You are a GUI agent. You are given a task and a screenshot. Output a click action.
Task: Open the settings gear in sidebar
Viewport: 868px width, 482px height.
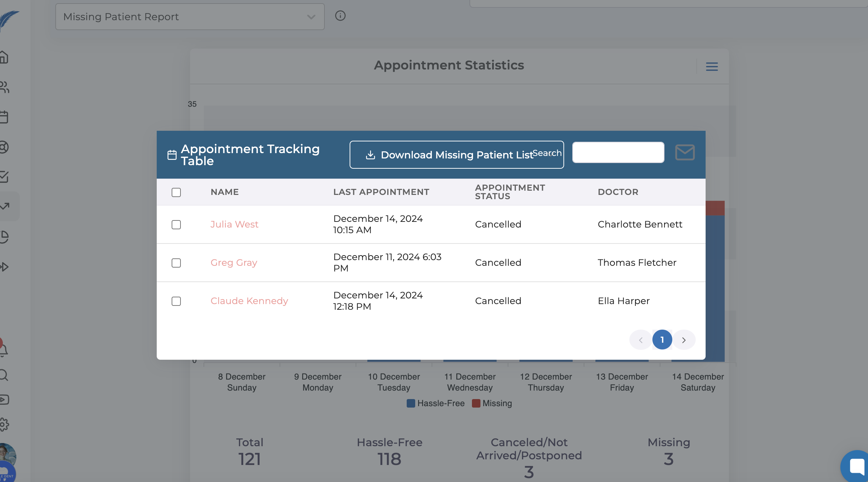pyautogui.click(x=4, y=424)
